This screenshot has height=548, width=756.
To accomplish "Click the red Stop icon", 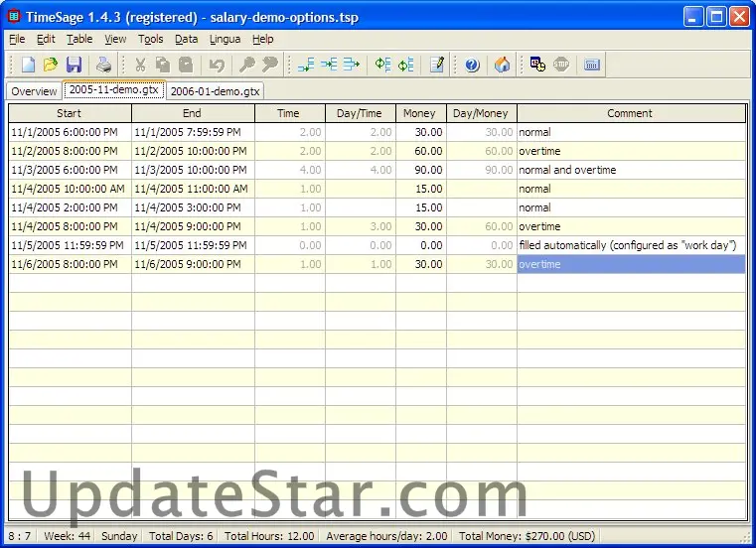I will pyautogui.click(x=561, y=65).
